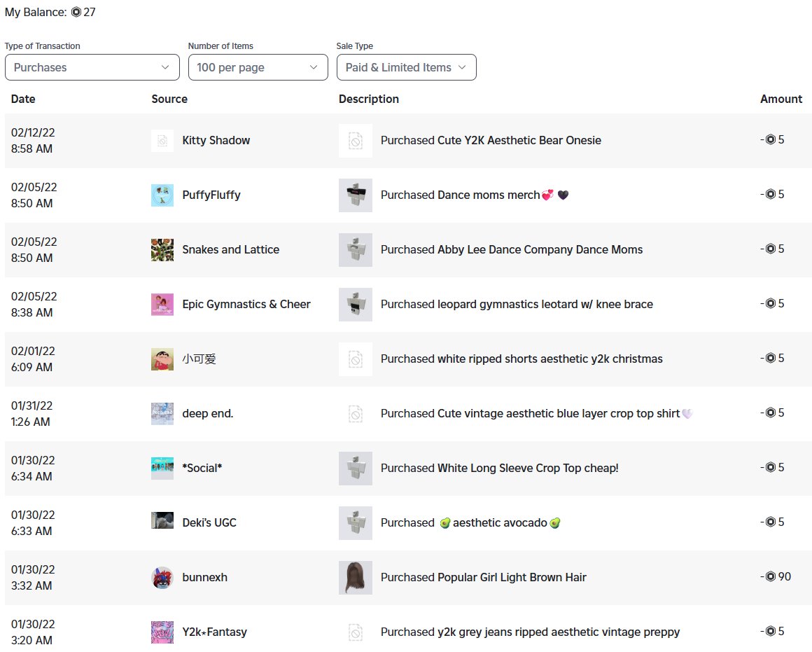Click the PuffyFluffy source avatar icon

pyautogui.click(x=162, y=195)
